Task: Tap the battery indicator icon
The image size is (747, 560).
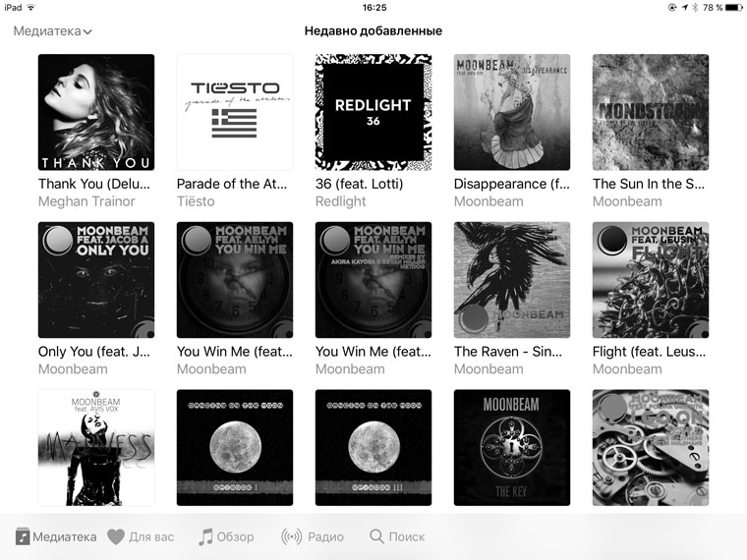Action: pyautogui.click(x=733, y=7)
